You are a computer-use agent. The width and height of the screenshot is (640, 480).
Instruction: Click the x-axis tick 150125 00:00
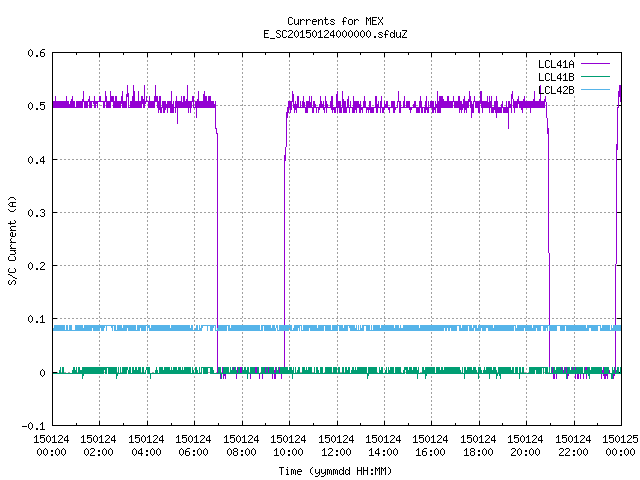click(x=620, y=446)
